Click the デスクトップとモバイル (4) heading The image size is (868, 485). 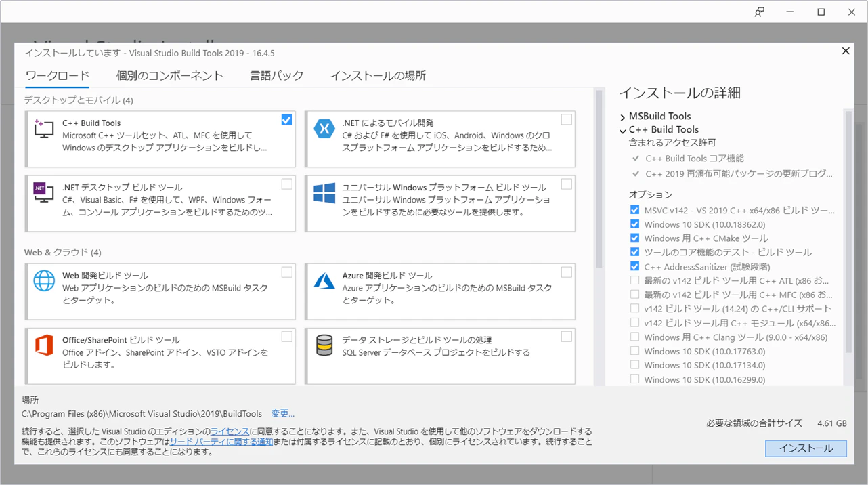tap(79, 100)
